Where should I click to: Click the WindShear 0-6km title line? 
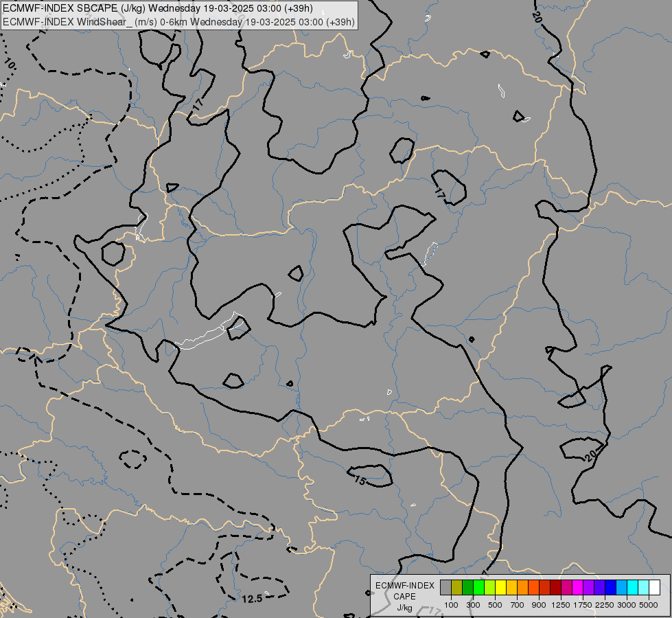(x=178, y=22)
